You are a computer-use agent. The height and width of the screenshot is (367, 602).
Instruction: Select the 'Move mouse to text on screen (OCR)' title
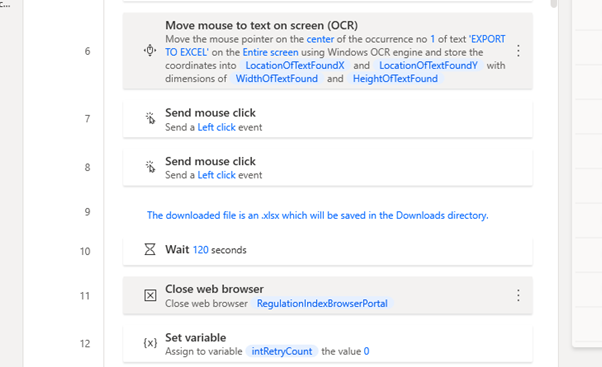coord(261,25)
